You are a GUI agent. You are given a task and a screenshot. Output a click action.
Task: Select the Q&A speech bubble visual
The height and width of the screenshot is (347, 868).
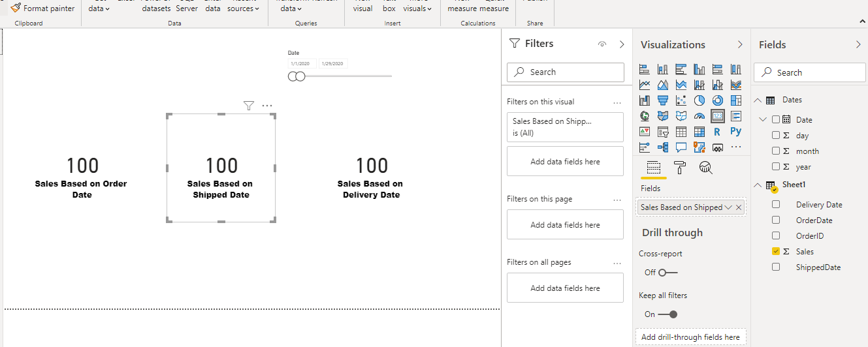681,147
